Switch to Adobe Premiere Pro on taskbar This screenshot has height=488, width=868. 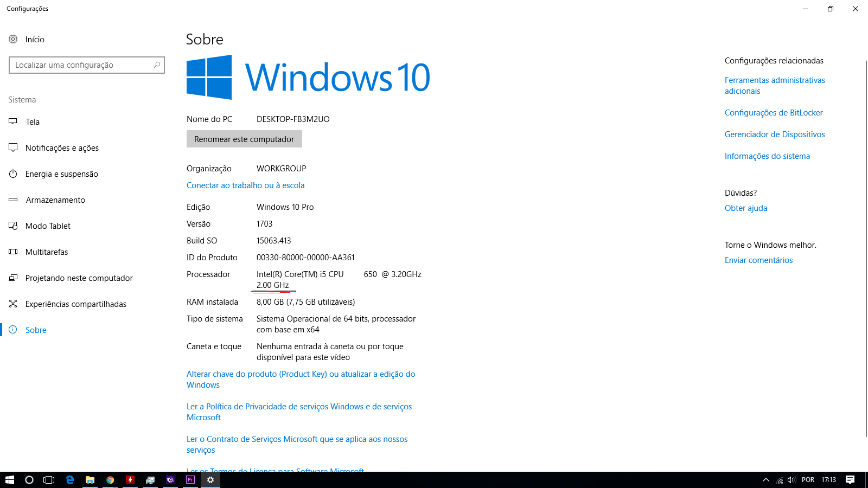pyautogui.click(x=190, y=480)
